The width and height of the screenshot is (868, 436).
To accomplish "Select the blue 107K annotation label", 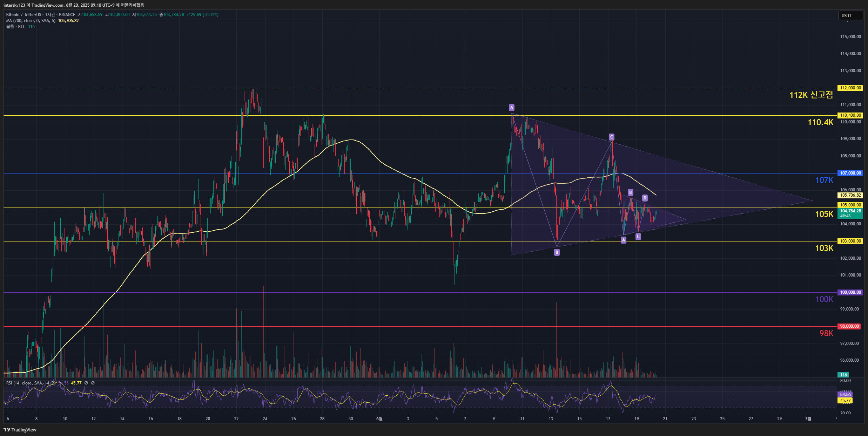I will coord(824,180).
